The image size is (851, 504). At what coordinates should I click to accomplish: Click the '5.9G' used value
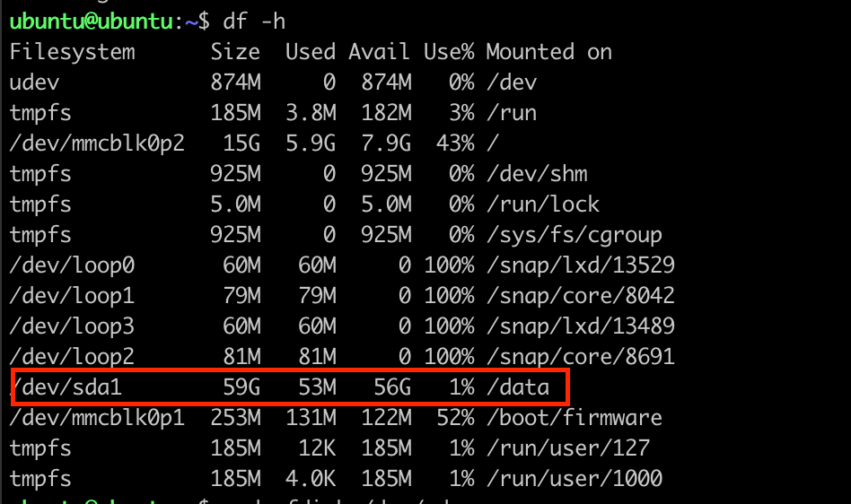click(x=311, y=143)
